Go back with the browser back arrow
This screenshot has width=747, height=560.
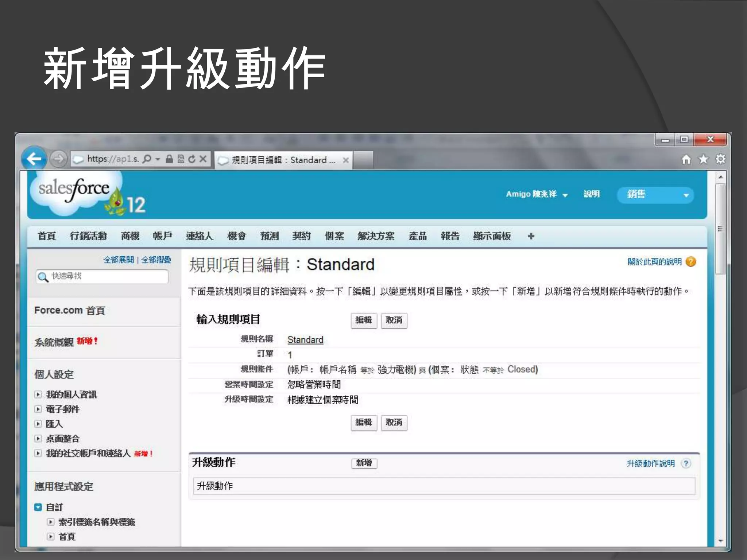point(35,159)
